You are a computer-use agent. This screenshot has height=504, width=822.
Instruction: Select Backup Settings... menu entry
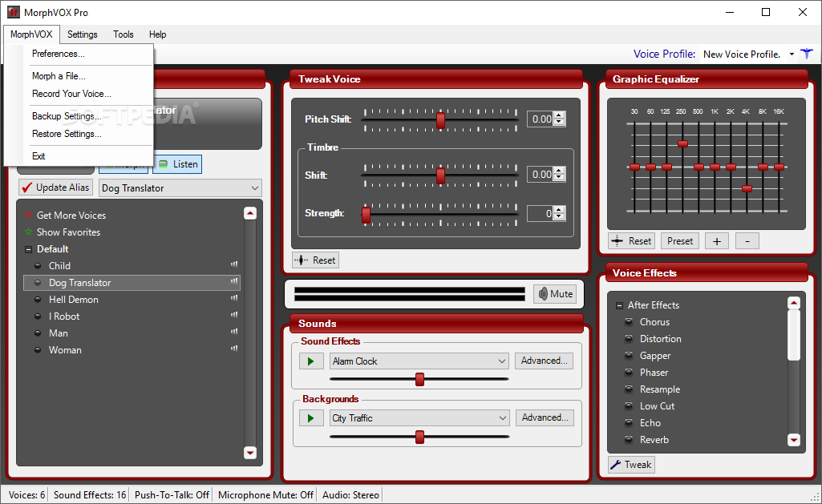(67, 115)
